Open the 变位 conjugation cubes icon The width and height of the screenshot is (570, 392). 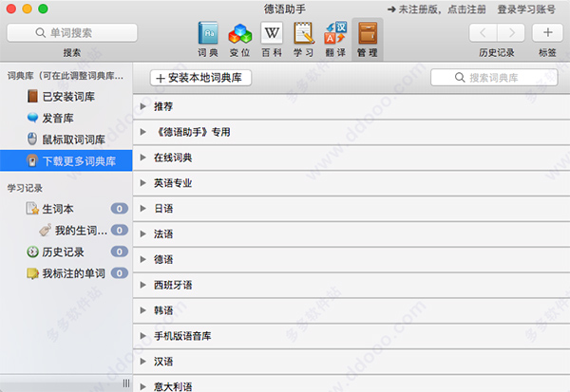point(240,33)
